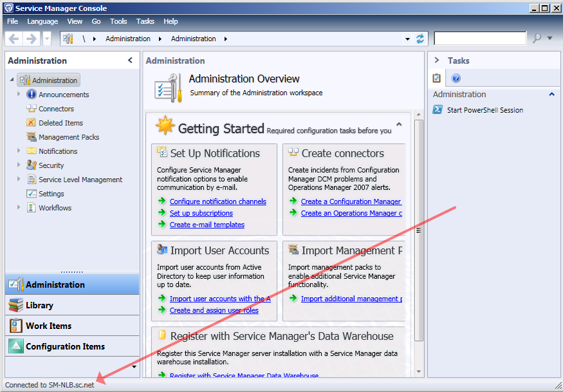Open Settings icon in navigation tree
Screen dimensions: 563x392
click(x=32, y=194)
